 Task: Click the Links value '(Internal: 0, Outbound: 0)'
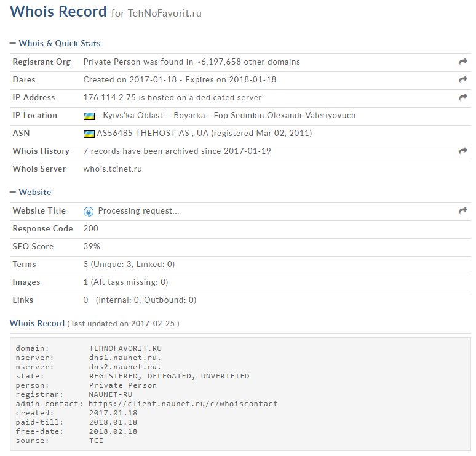[x=146, y=300]
